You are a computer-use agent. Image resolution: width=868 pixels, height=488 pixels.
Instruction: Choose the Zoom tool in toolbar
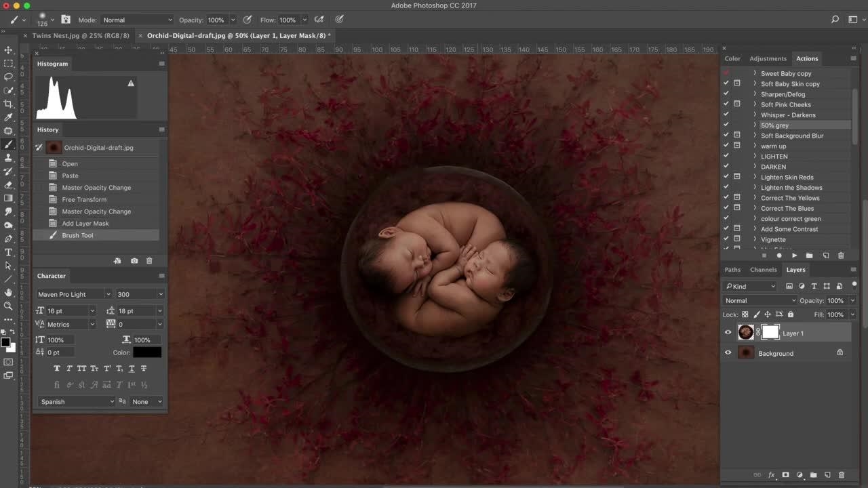point(8,306)
